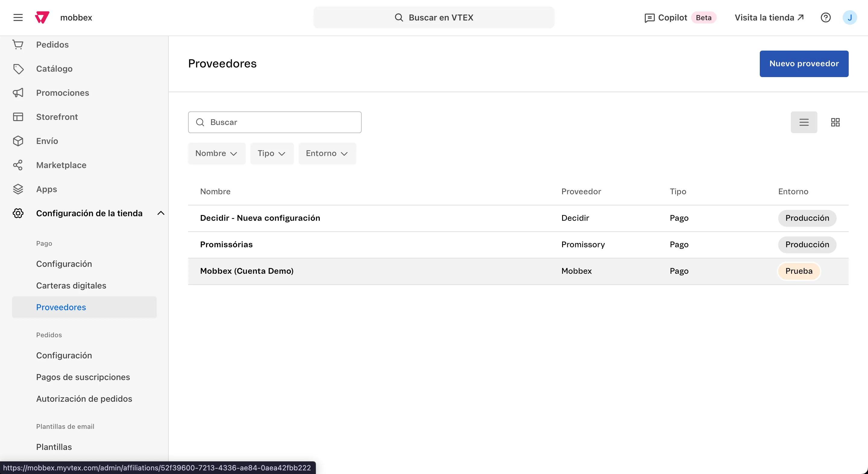
Task: Switch to grid view
Action: pyautogui.click(x=835, y=122)
